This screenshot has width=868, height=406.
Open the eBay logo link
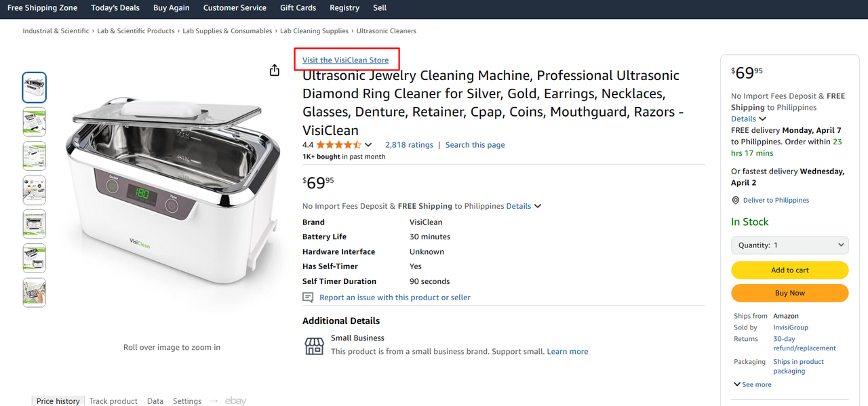tap(235, 401)
